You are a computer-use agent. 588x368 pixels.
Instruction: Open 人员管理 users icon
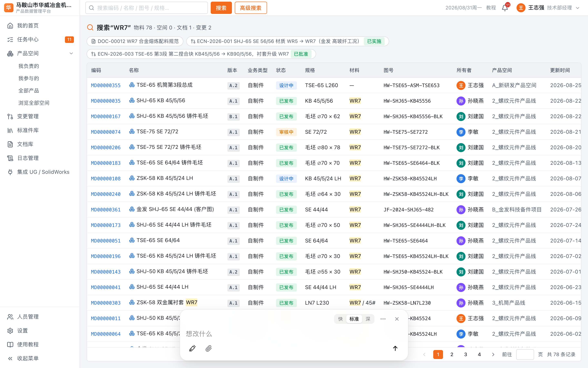pos(10,317)
